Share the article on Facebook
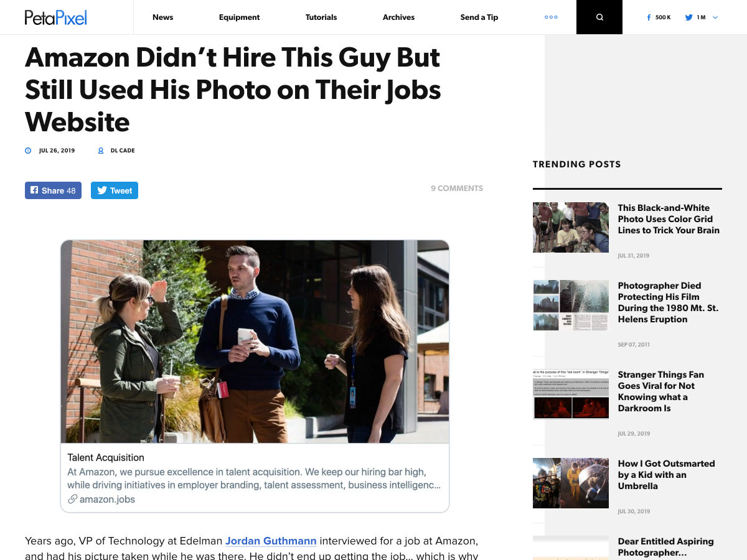The image size is (747, 560). tap(53, 190)
